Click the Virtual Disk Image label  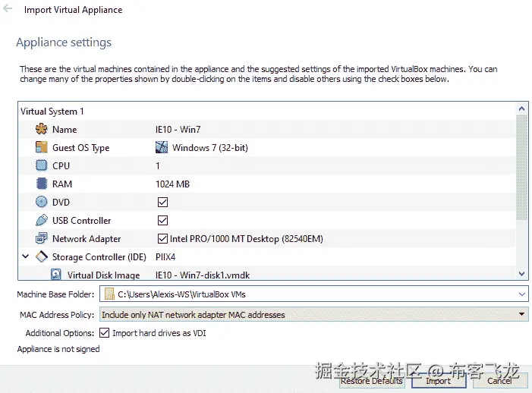point(103,275)
